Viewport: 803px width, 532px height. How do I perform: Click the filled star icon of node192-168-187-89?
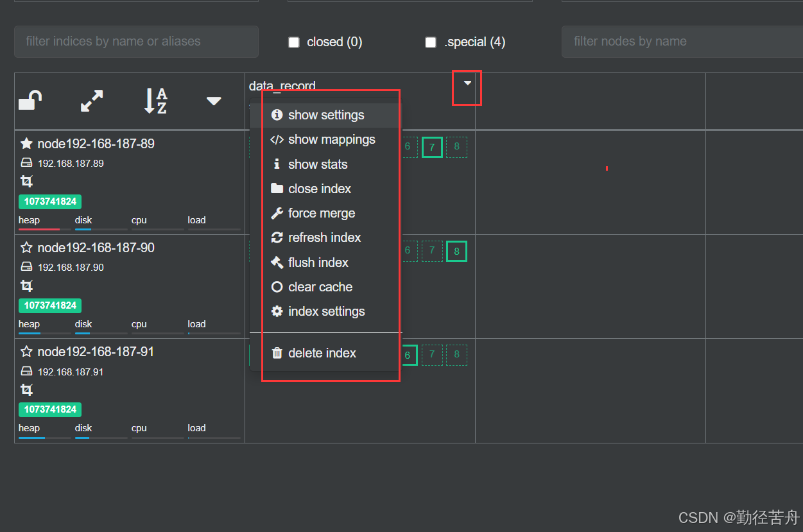pos(26,144)
